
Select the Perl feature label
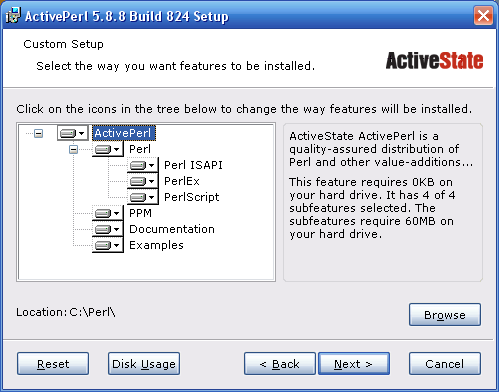140,149
